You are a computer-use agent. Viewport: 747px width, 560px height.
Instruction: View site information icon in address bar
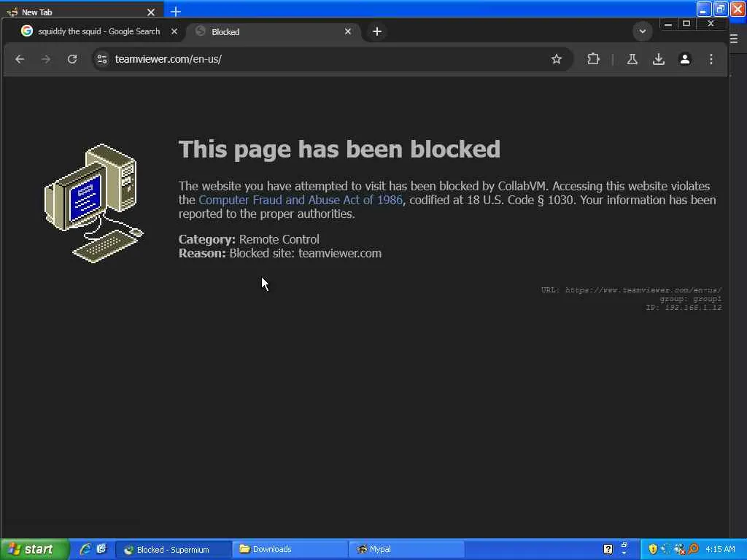pyautogui.click(x=102, y=59)
